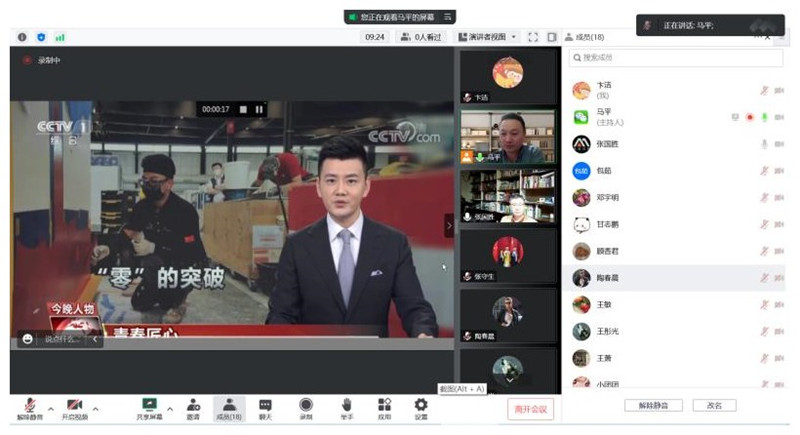The width and height of the screenshot is (800, 435).
Task: Expand audio options arrow beside mute button
Action: click(x=51, y=409)
